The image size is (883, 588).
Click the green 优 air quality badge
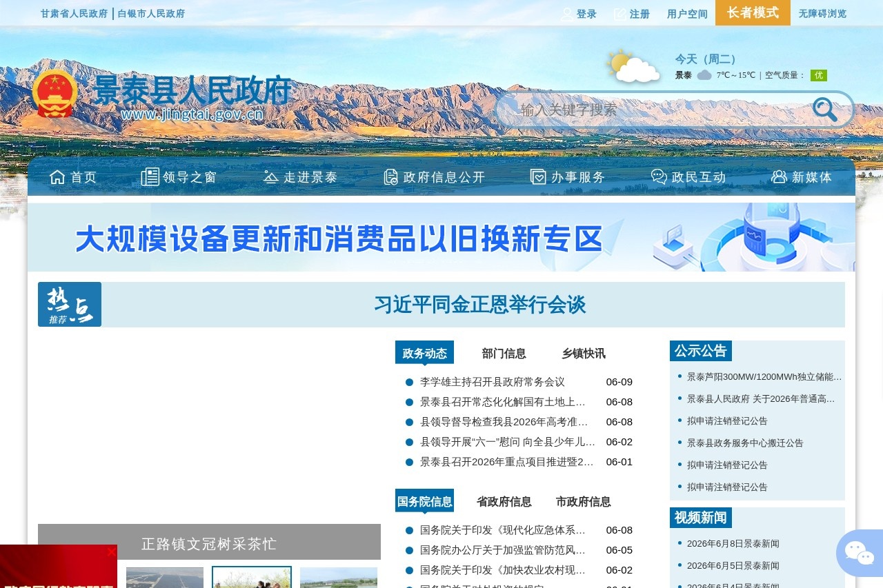[x=819, y=75]
